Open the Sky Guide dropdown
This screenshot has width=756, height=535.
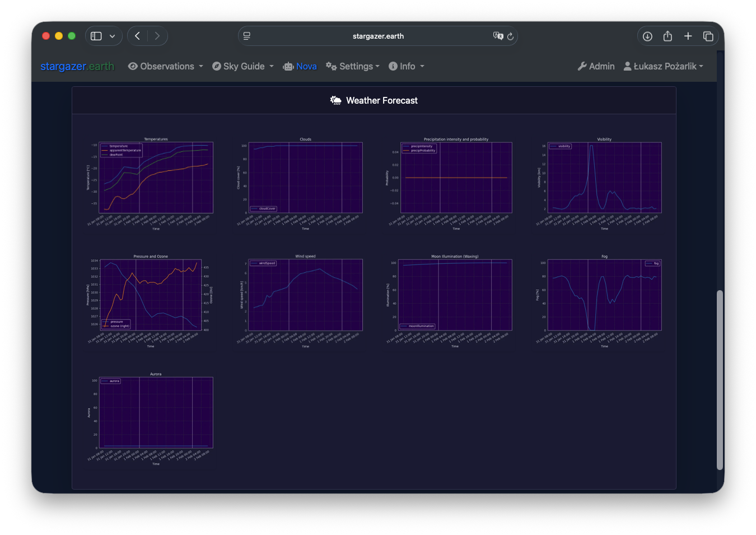click(243, 66)
